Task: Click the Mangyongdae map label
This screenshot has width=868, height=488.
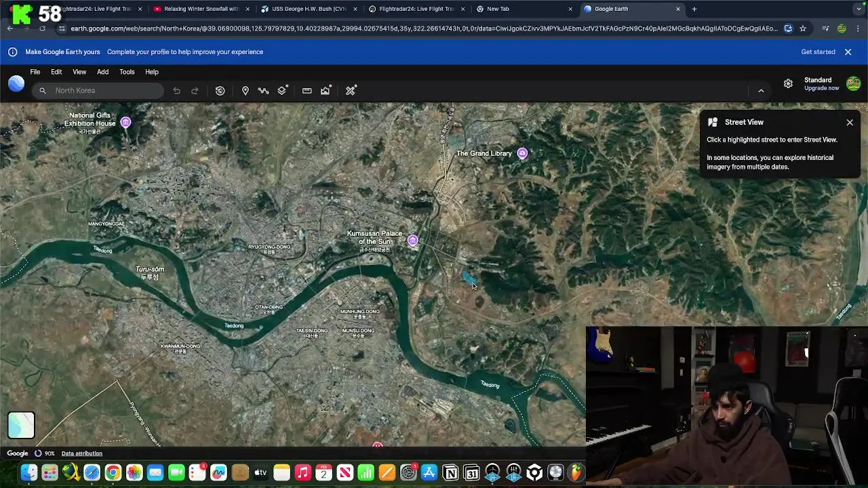Action: click(106, 224)
